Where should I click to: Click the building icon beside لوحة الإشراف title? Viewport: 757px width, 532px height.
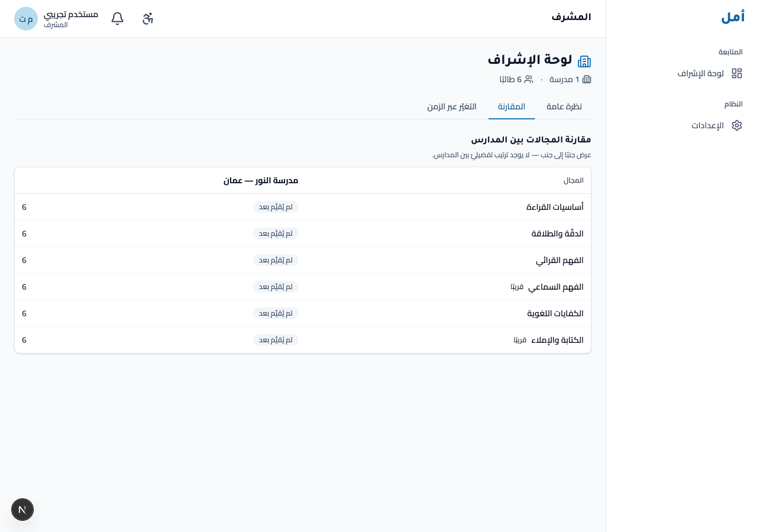[x=584, y=61]
